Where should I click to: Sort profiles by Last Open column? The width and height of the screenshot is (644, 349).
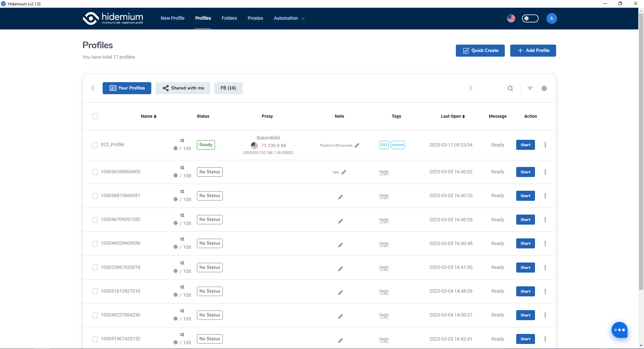click(453, 116)
